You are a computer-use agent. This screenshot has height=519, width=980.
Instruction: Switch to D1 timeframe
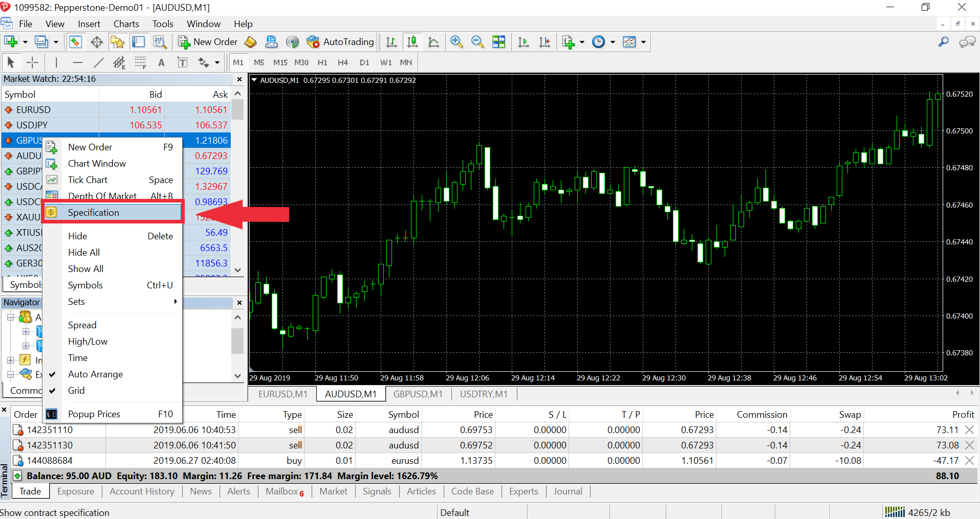pyautogui.click(x=364, y=62)
